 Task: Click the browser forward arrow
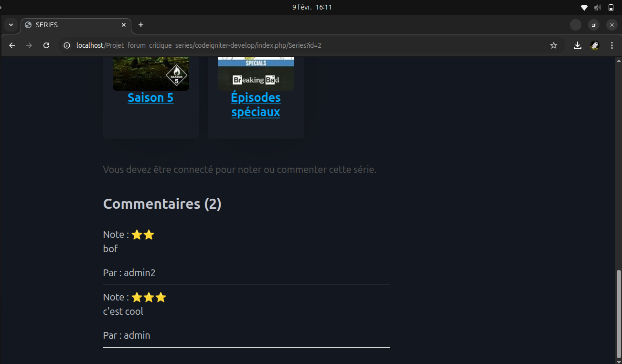29,45
